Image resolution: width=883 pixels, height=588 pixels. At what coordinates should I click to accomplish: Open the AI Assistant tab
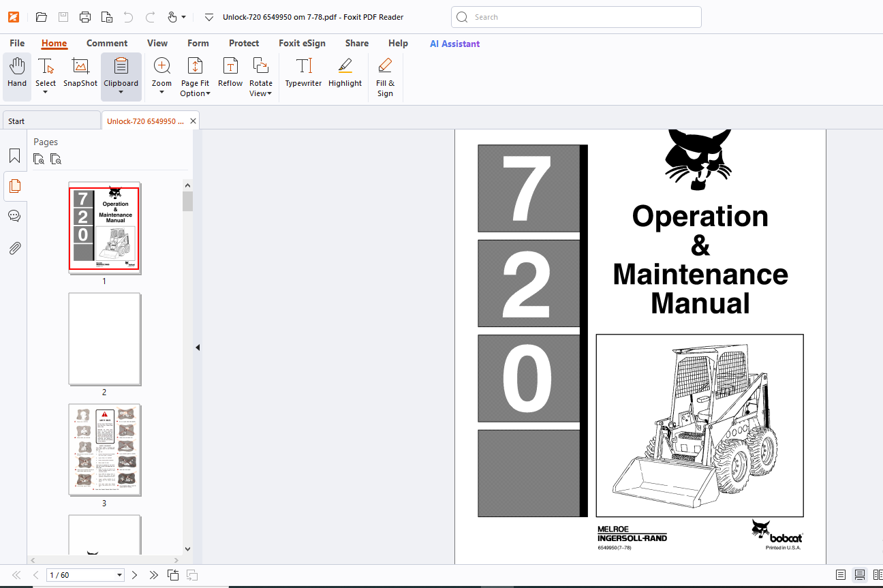click(x=454, y=44)
